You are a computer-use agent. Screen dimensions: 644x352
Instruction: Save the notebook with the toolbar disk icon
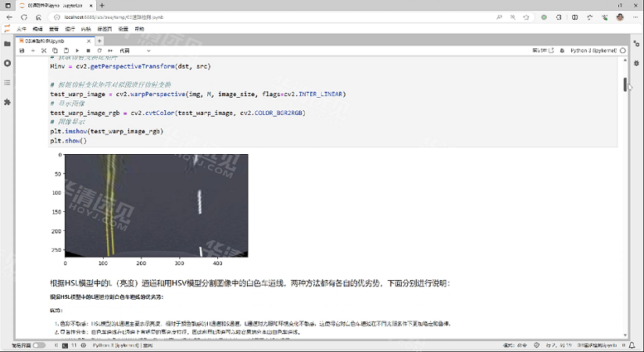pos(22,50)
